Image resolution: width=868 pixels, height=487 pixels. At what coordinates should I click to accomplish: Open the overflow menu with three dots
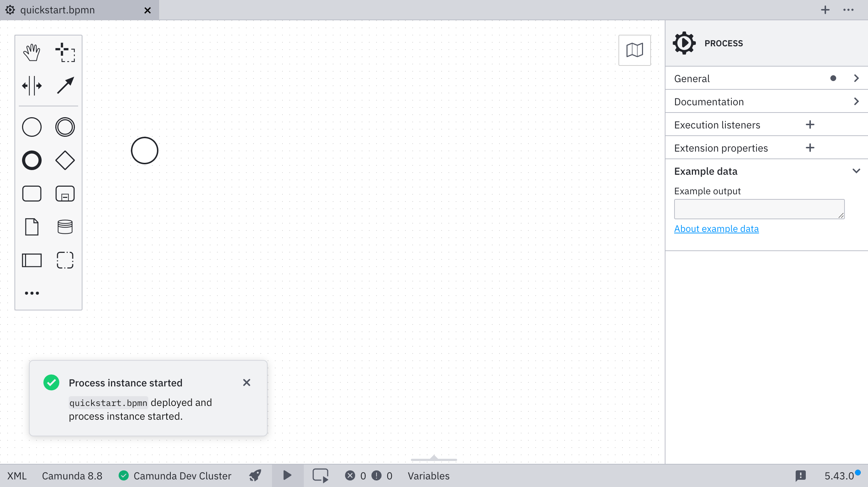click(x=848, y=10)
